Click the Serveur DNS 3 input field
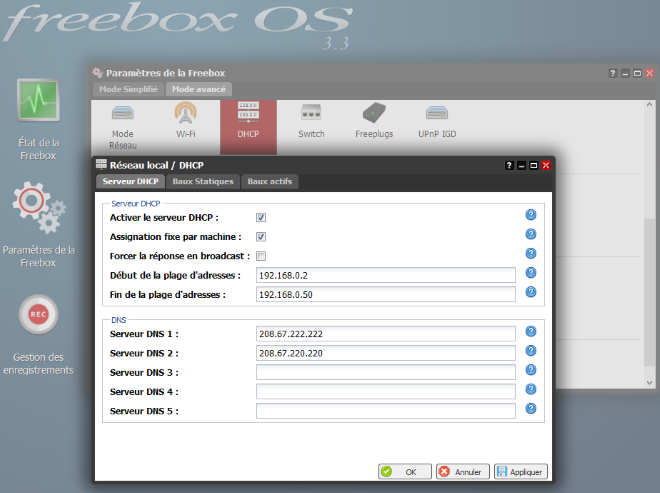The height and width of the screenshot is (493, 660). pyautogui.click(x=385, y=372)
